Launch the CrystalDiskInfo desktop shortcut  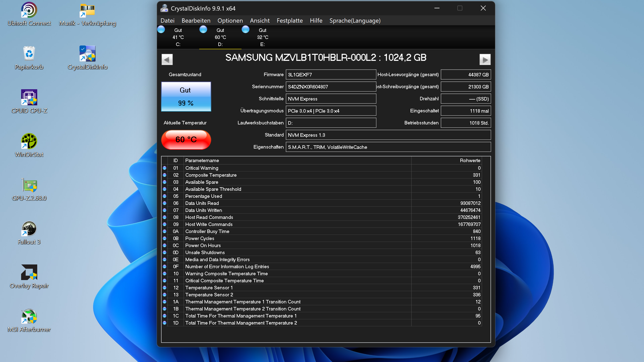point(87,58)
